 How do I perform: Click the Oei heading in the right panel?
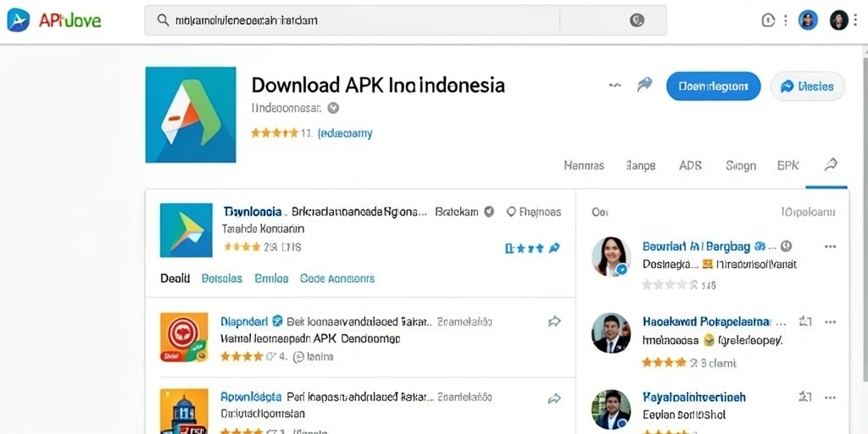click(x=599, y=211)
